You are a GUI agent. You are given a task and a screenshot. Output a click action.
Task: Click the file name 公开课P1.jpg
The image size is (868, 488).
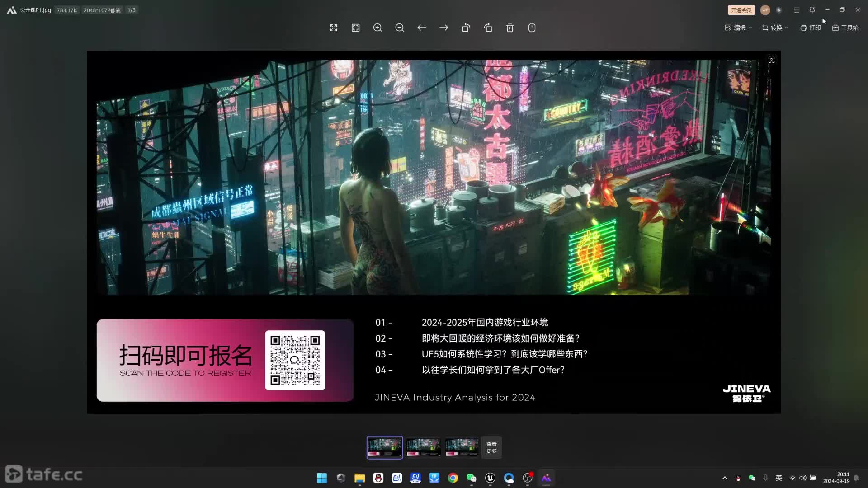36,10
